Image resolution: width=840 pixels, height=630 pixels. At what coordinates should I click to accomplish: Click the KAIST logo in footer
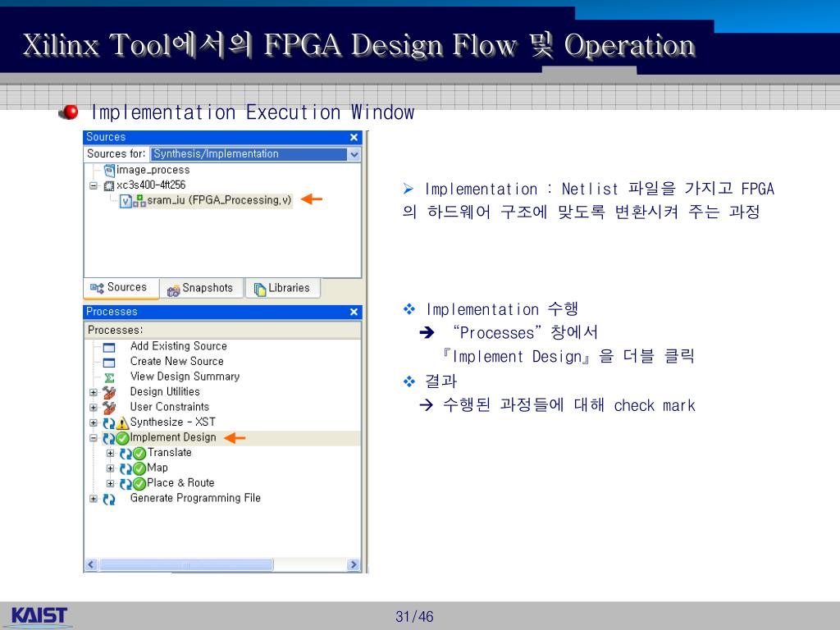tap(39, 615)
